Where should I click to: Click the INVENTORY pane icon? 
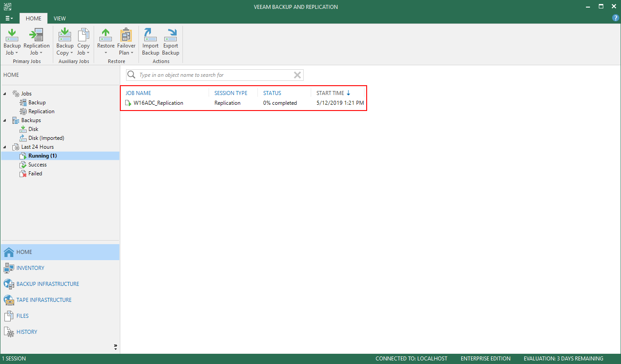pyautogui.click(x=9, y=268)
